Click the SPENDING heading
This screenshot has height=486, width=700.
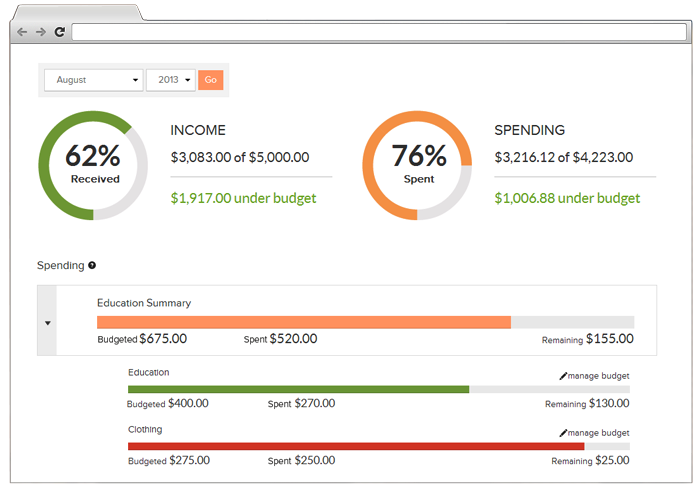pos(529,130)
